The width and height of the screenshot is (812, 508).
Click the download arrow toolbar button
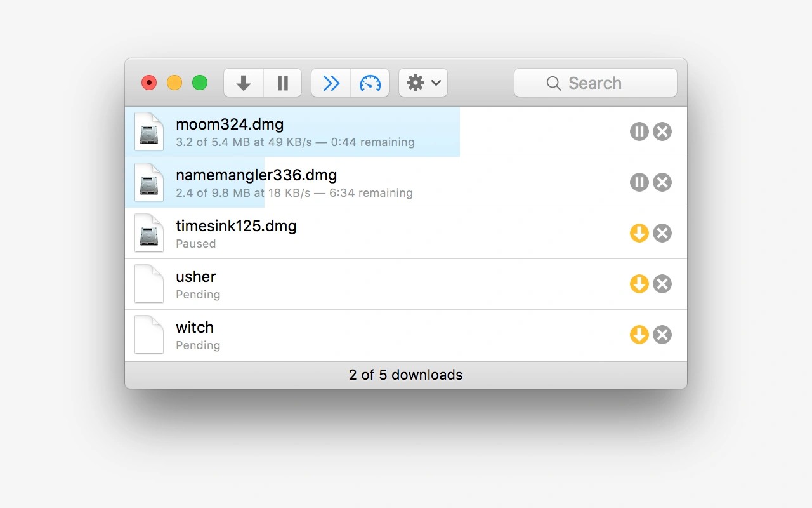pyautogui.click(x=244, y=83)
